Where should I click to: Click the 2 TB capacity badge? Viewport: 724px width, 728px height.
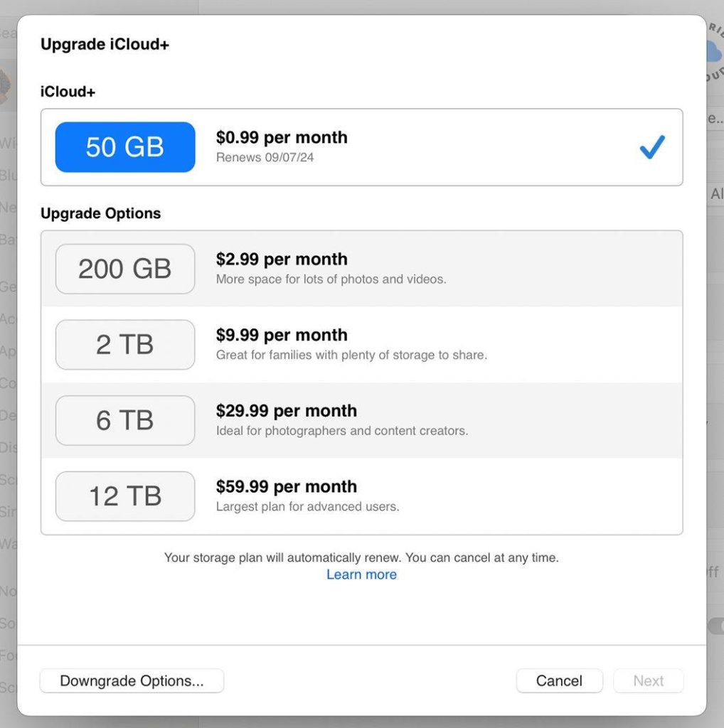click(x=124, y=345)
